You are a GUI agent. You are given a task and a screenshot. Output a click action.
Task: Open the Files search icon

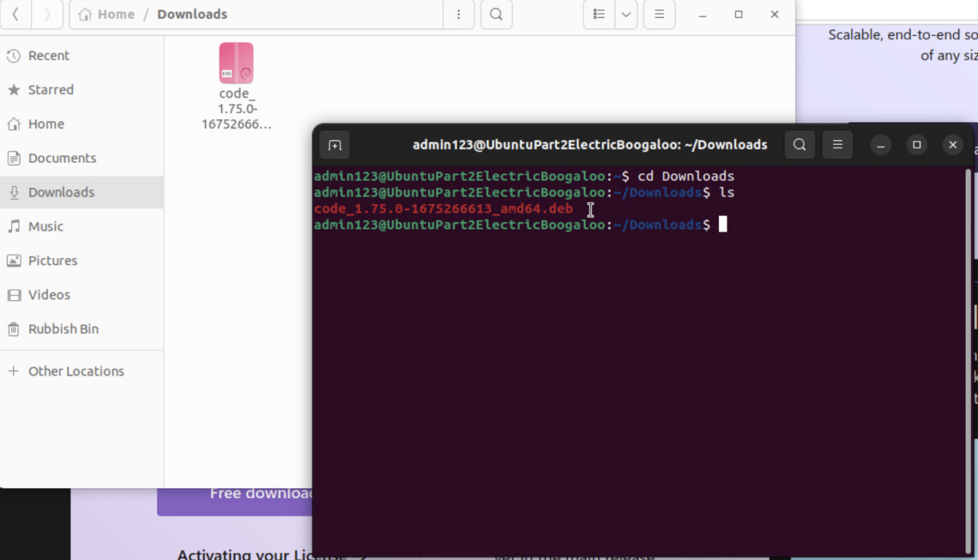[496, 14]
